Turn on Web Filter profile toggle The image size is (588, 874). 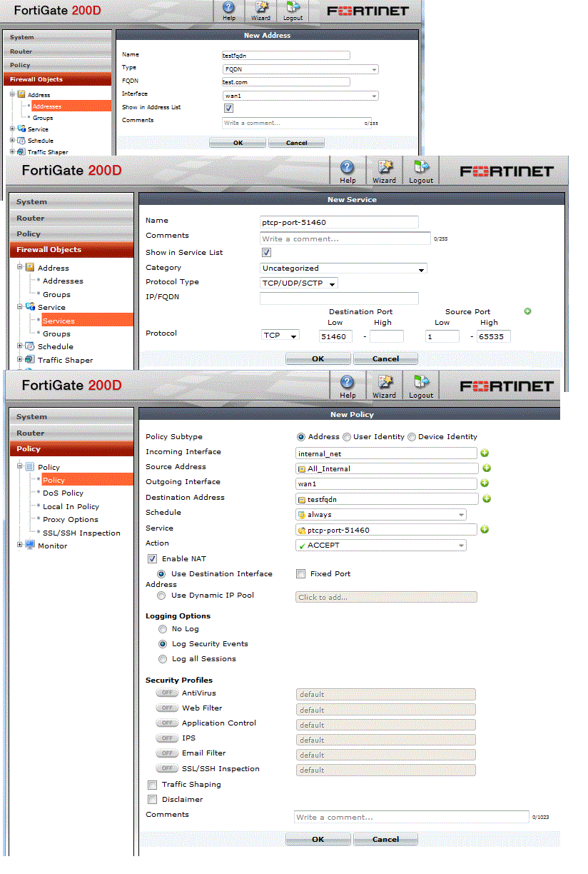(x=167, y=708)
